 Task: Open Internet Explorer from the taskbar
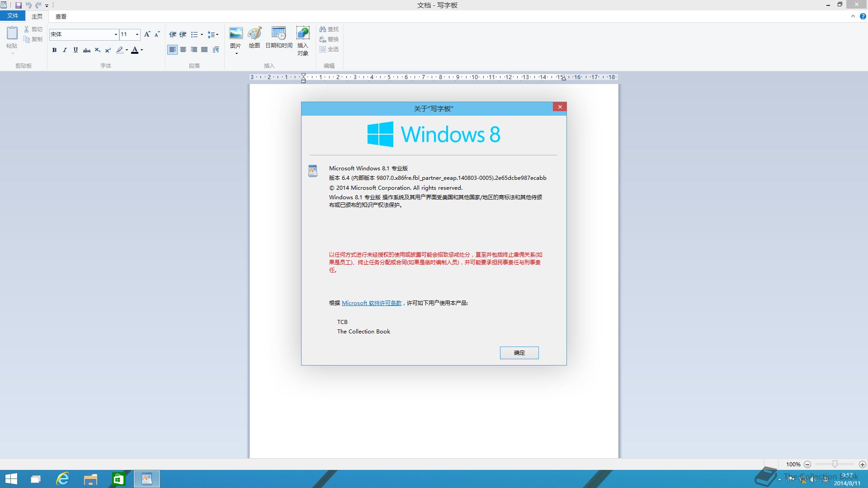pyautogui.click(x=62, y=479)
